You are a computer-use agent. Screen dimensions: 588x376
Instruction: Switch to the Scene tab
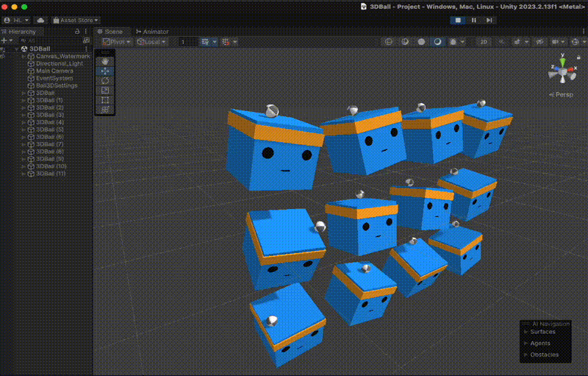click(113, 32)
